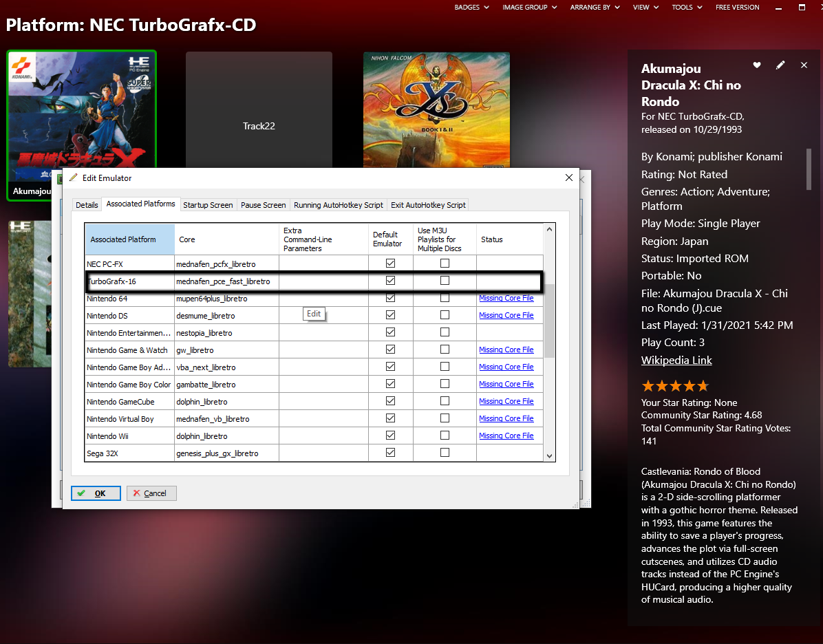Open Missing Core File link for Nintendo GameCube
Screen dimensions: 823x644
tap(506, 401)
